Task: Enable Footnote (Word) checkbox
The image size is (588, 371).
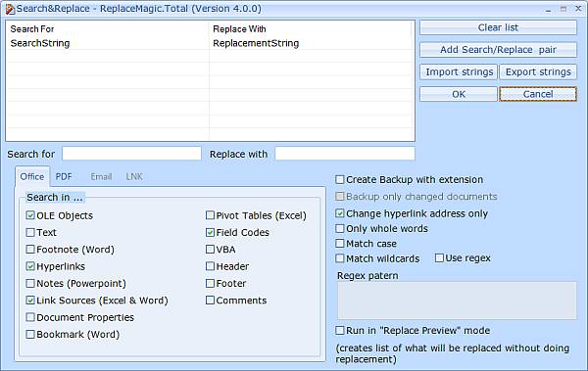Action: click(30, 250)
